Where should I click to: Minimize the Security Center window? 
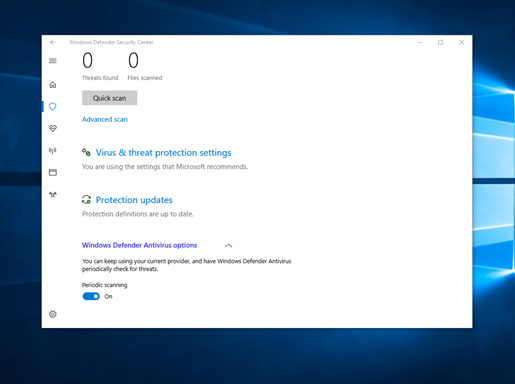point(420,42)
